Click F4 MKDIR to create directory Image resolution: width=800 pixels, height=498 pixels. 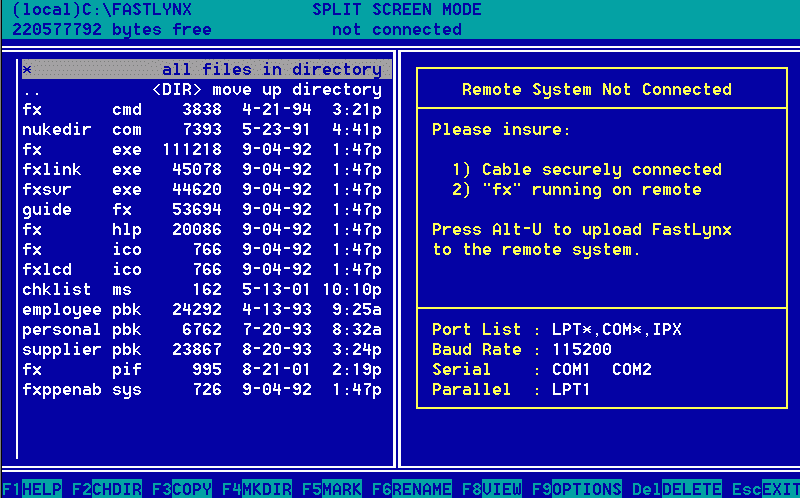click(x=256, y=489)
